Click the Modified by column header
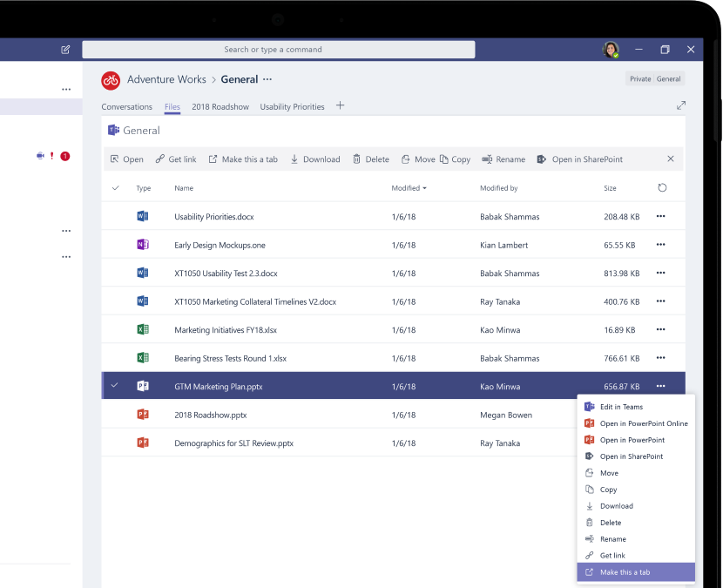The image size is (723, 588). click(499, 188)
